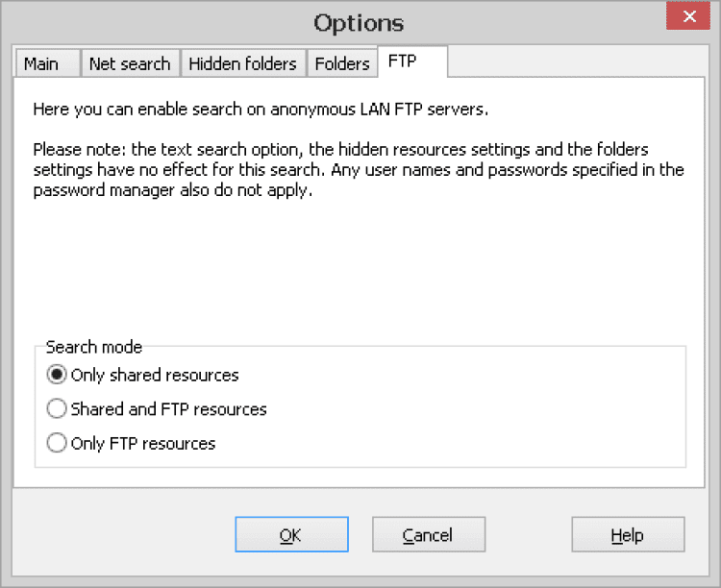Click the blank area above Search mode group
Image resolution: width=721 pixels, height=588 pixels.
point(359,269)
